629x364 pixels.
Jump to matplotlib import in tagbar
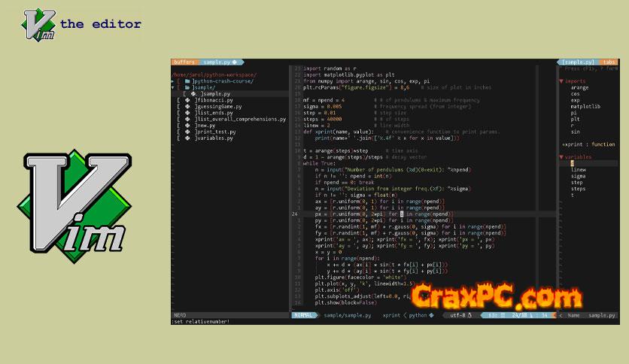click(x=585, y=106)
